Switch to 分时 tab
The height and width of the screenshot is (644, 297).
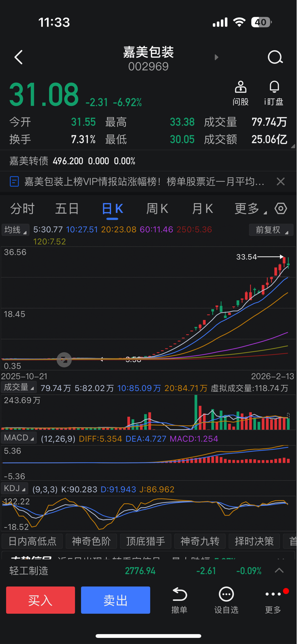tap(22, 209)
